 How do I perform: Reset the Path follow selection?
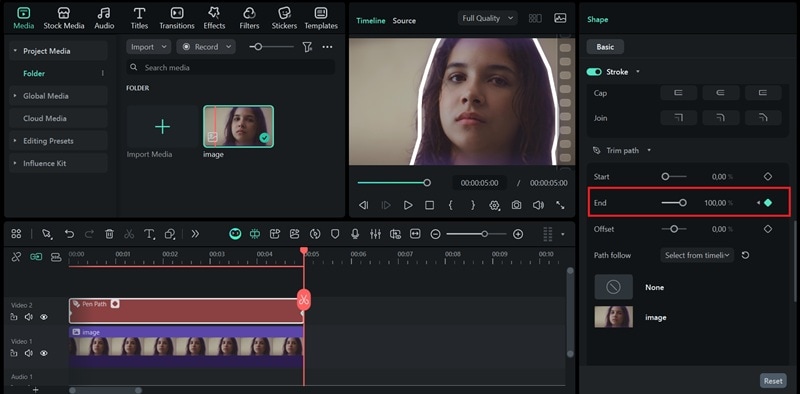[x=745, y=255]
